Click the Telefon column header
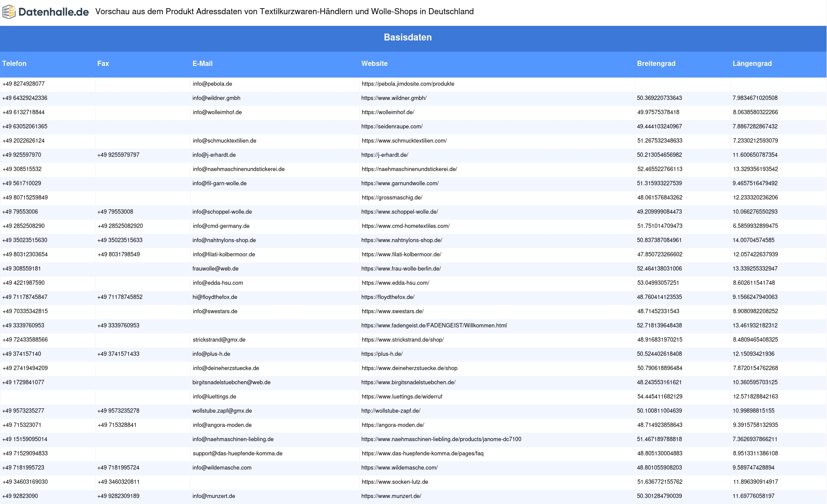Image resolution: width=827 pixels, height=504 pixels. (14, 64)
